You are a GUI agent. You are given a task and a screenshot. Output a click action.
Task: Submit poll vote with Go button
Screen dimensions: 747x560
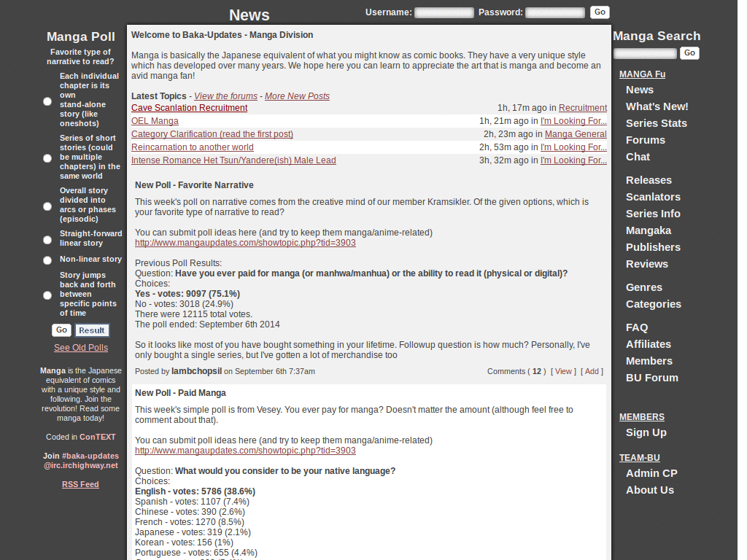pos(61,330)
